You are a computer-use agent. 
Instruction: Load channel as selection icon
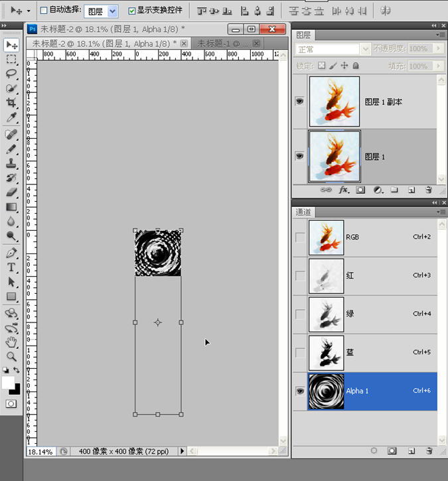[374, 450]
